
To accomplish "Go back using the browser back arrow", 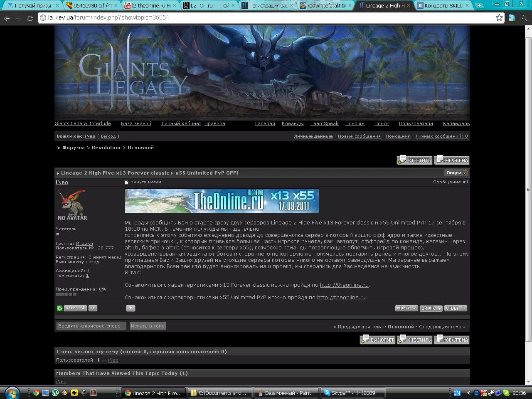I will 7,18.
